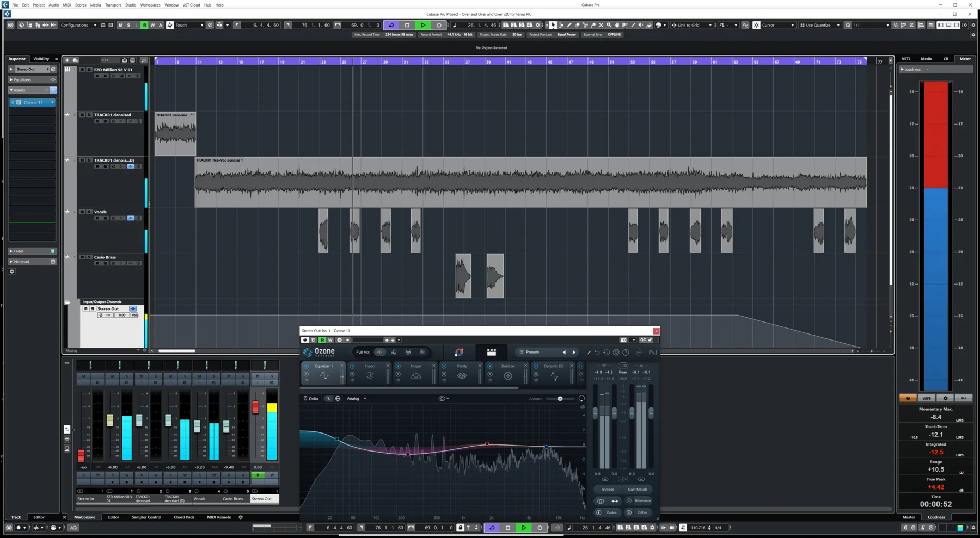The width and height of the screenshot is (980, 538).
Task: Click the Stereo Out red fader in MixConsole
Action: (x=255, y=407)
